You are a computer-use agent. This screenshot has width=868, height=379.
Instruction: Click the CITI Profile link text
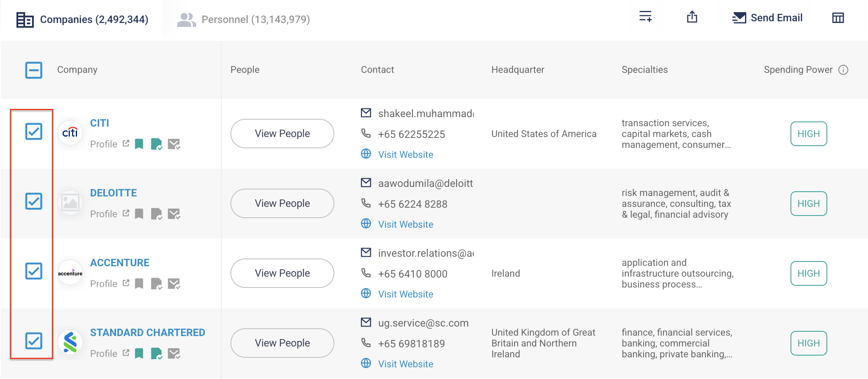point(104,144)
